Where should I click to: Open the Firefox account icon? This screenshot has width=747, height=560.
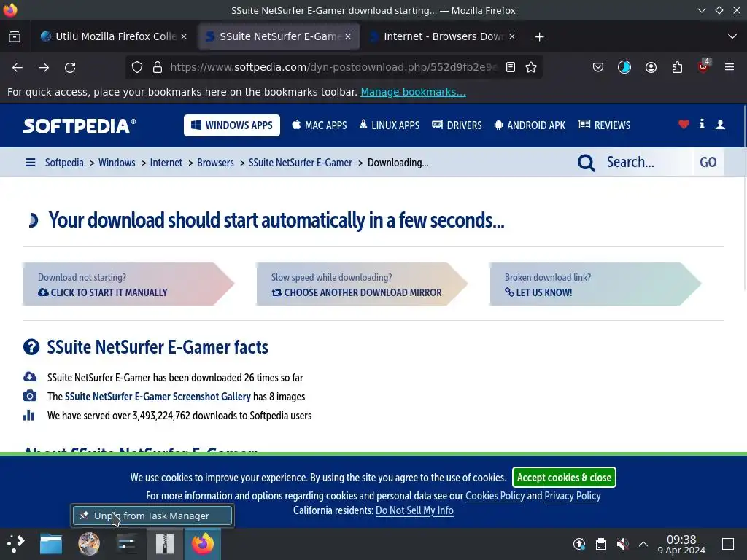(651, 68)
